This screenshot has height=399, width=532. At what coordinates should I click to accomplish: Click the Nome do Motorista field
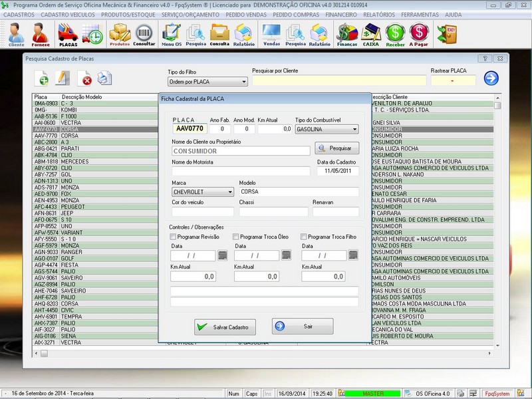point(241,171)
